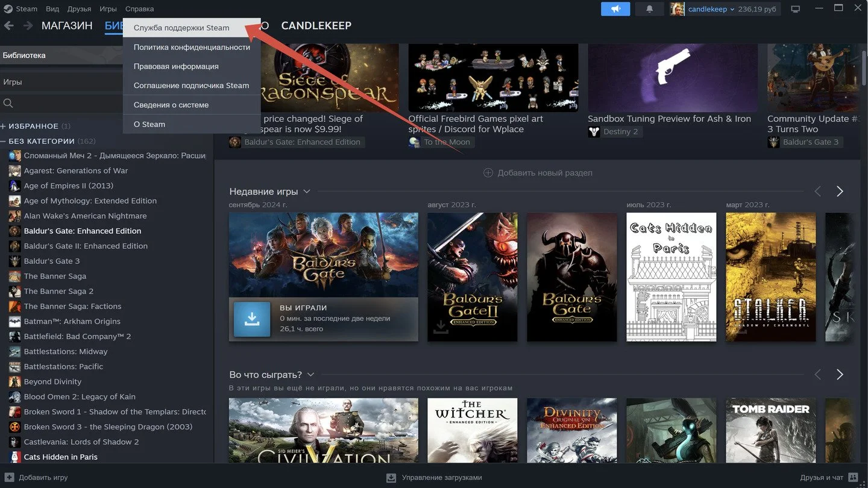Viewport: 868px width, 488px height.
Task: Open the Игры filter dropdown in sidebar
Action: pos(61,82)
